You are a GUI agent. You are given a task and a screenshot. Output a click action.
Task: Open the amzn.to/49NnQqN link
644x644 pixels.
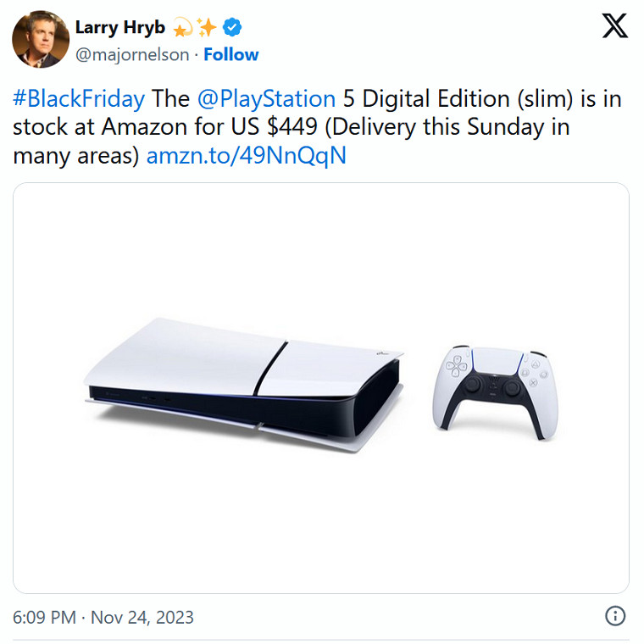[246, 156]
